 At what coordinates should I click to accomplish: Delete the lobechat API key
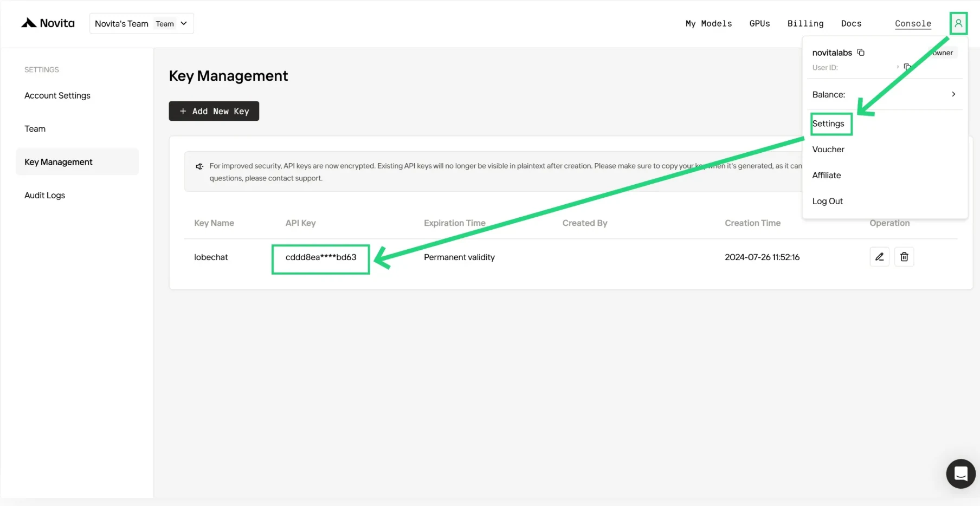click(904, 257)
